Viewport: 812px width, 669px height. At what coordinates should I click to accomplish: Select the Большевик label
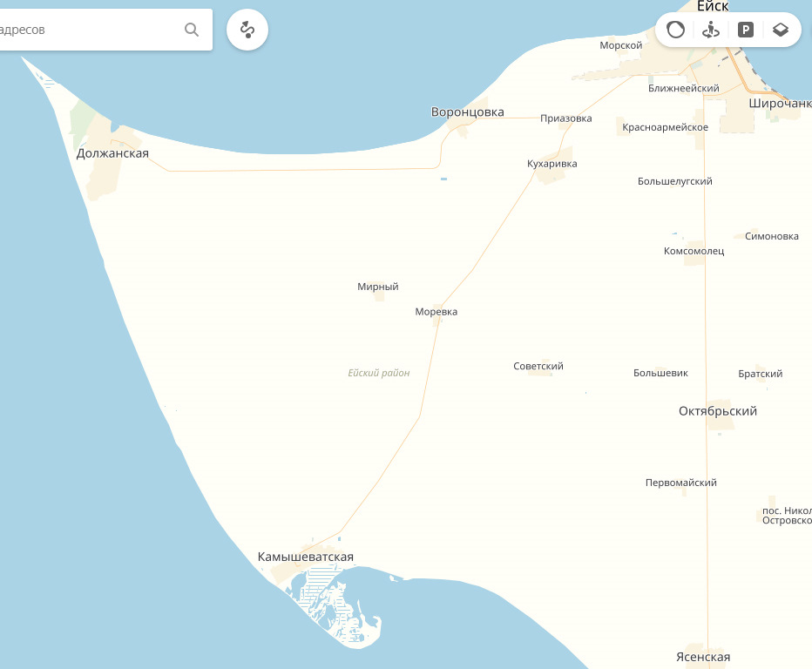click(x=660, y=373)
